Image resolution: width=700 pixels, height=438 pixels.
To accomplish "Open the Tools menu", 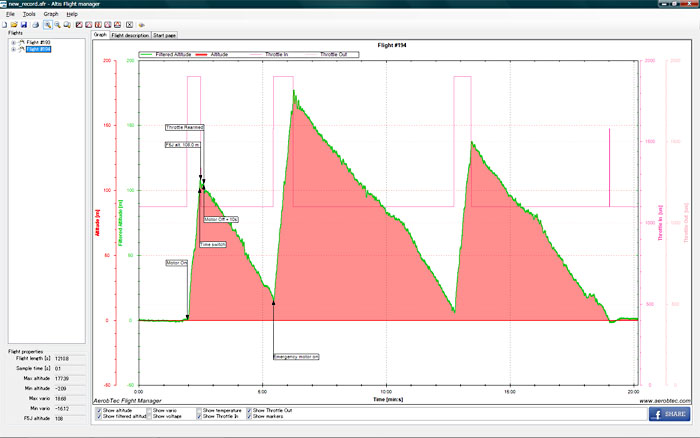I will tap(29, 14).
